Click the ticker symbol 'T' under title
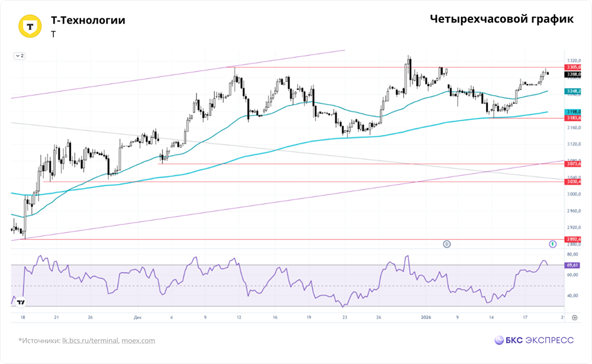The height and width of the screenshot is (364, 592). 53,34
